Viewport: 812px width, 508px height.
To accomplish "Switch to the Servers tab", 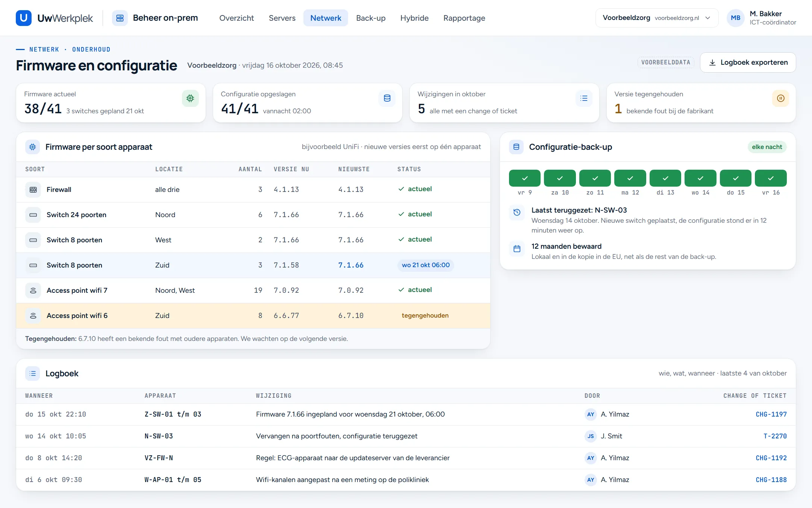I will [x=282, y=18].
